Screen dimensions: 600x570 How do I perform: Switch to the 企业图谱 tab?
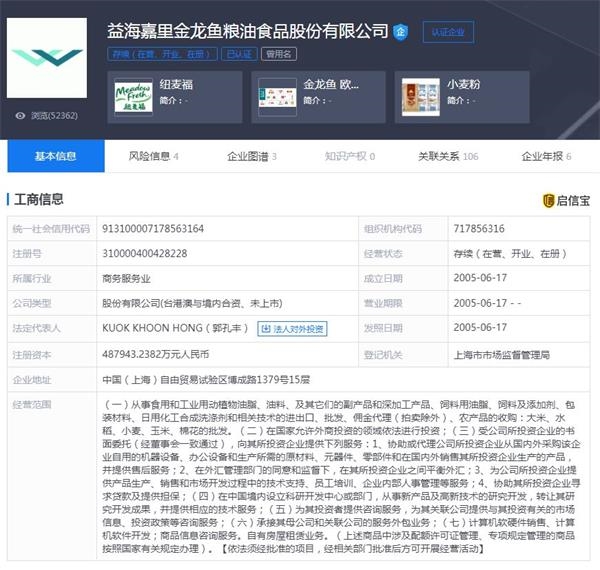pos(252,156)
